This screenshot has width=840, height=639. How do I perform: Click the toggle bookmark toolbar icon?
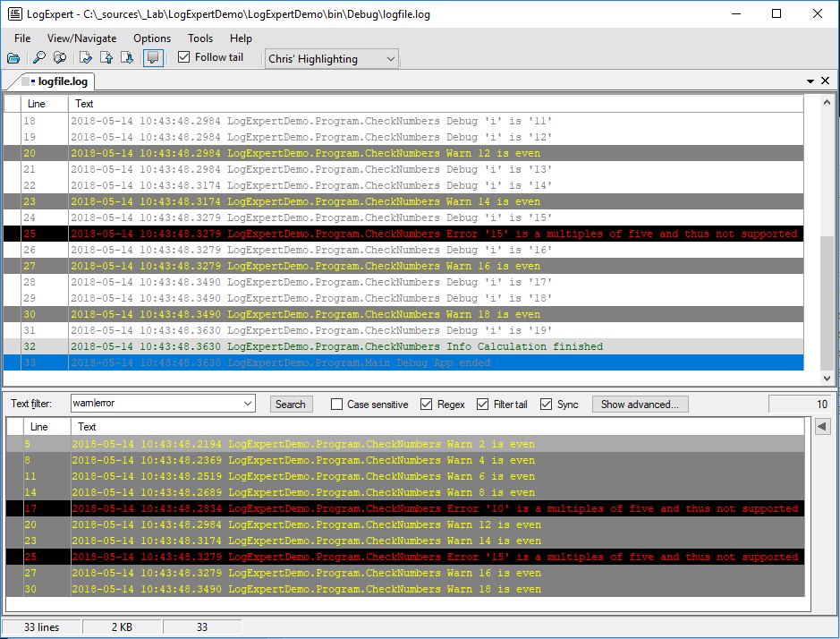[86, 58]
